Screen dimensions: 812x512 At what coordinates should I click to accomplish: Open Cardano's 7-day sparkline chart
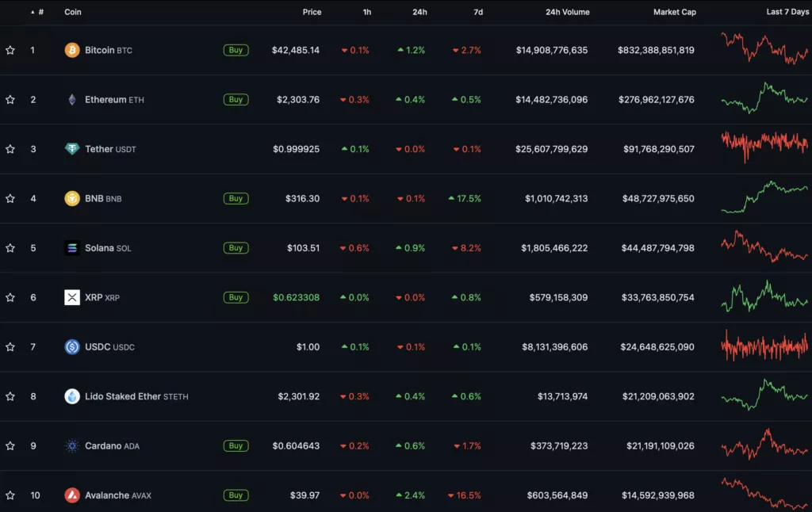(x=764, y=444)
